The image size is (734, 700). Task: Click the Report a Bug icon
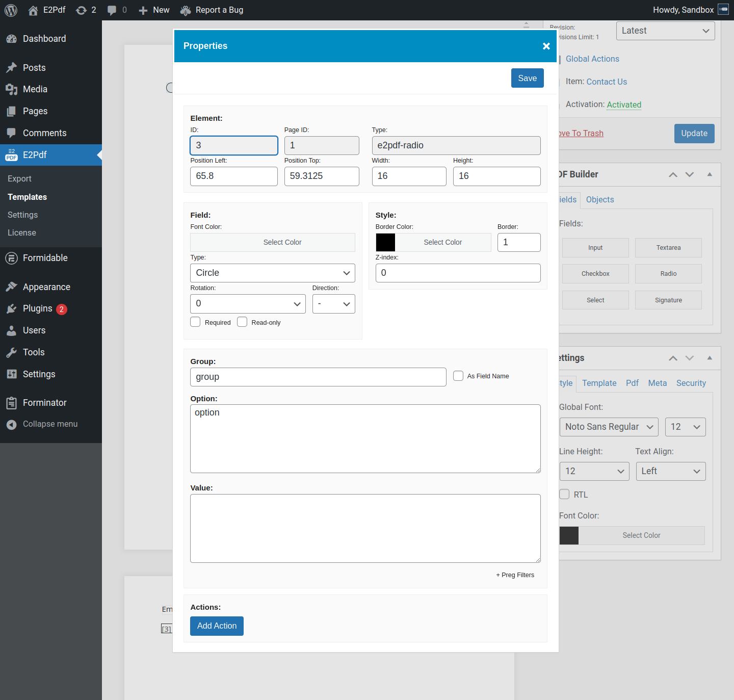186,10
